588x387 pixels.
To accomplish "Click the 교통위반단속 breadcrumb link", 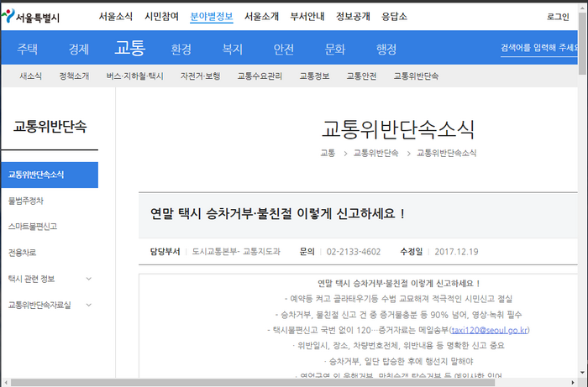I will 375,153.
